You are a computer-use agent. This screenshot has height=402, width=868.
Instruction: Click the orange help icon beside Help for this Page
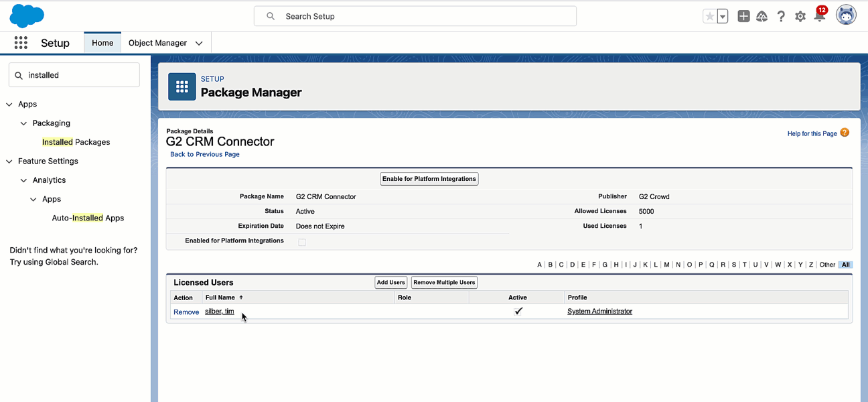click(x=845, y=133)
